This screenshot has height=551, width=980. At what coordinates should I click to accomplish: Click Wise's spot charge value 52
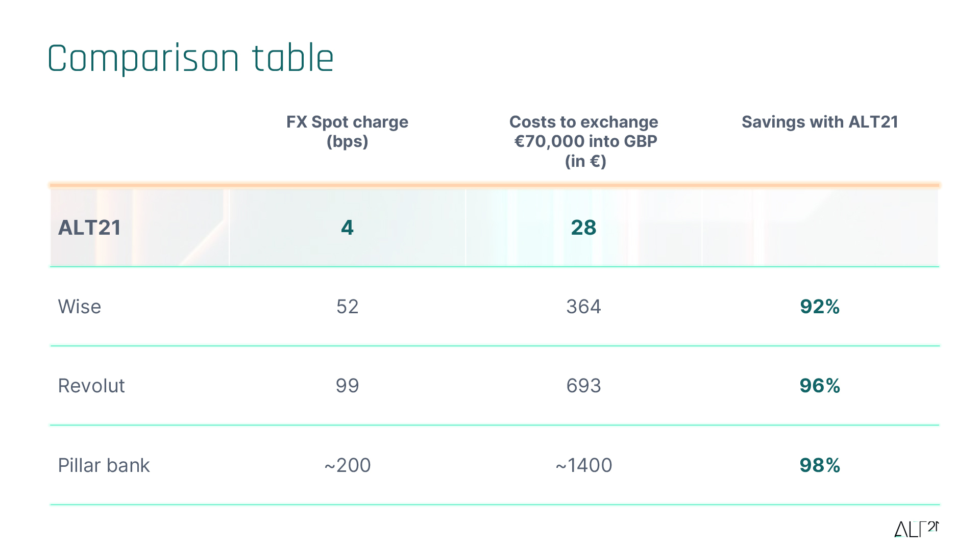click(x=347, y=307)
